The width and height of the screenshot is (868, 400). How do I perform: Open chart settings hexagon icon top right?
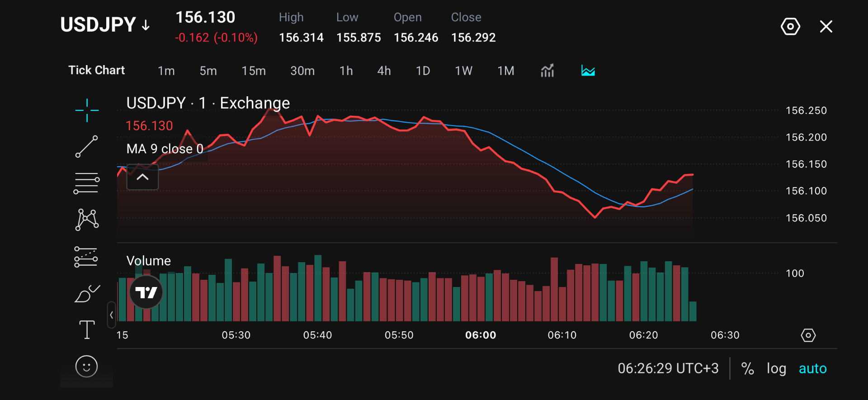pos(790,27)
